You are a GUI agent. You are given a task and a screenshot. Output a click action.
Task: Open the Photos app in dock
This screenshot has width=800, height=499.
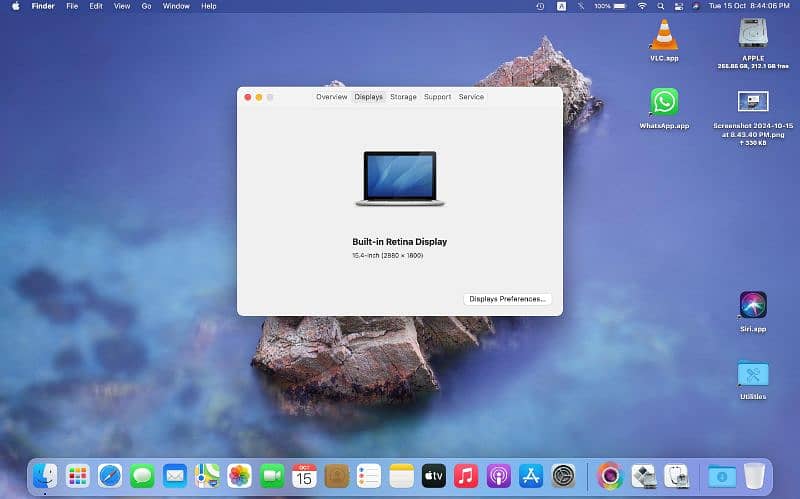tap(239, 476)
